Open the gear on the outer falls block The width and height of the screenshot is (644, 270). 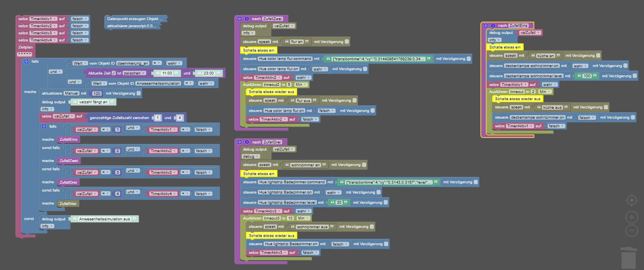pos(26,61)
